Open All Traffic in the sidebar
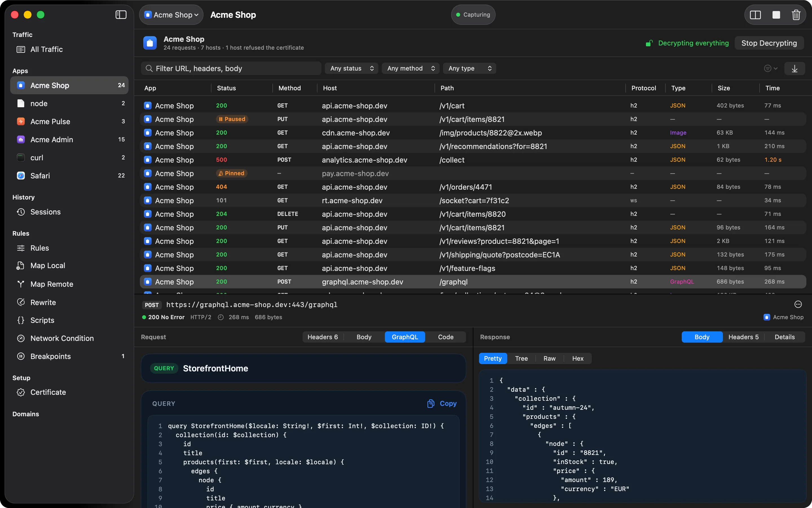 pyautogui.click(x=69, y=49)
